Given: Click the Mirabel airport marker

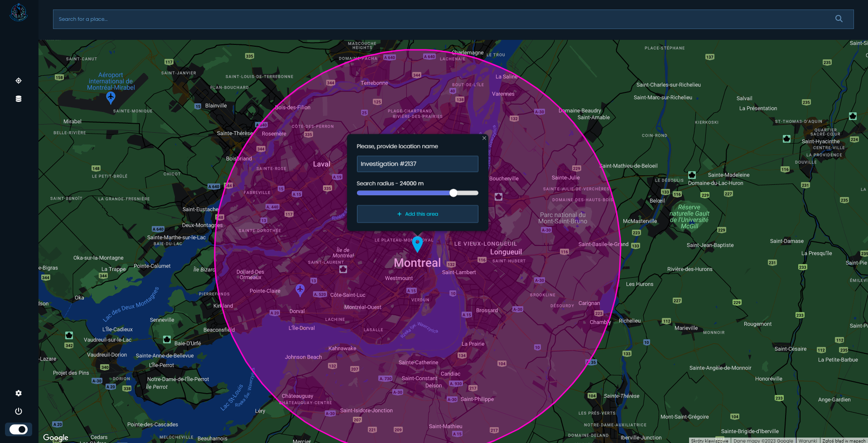Looking at the screenshot, I should tap(111, 97).
